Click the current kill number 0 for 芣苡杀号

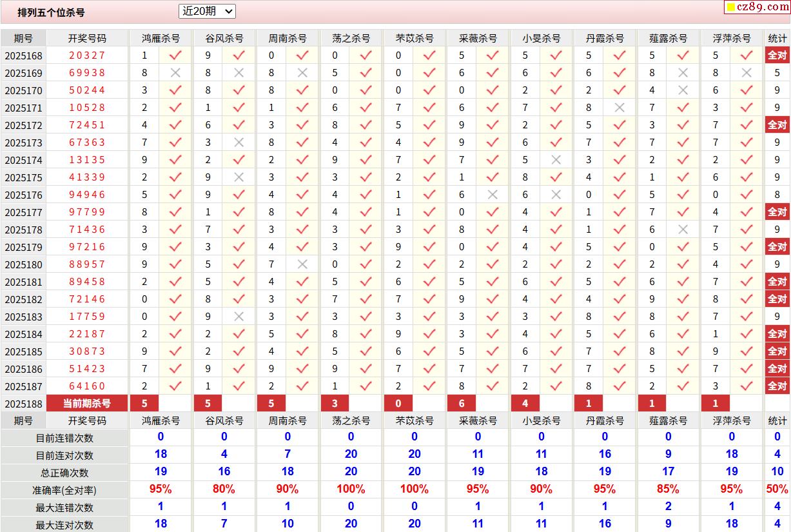point(398,404)
